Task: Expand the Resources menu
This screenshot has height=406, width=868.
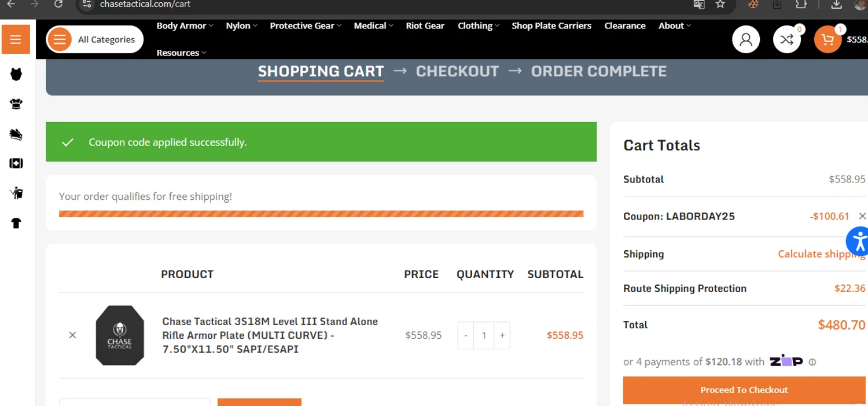Action: 181,53
